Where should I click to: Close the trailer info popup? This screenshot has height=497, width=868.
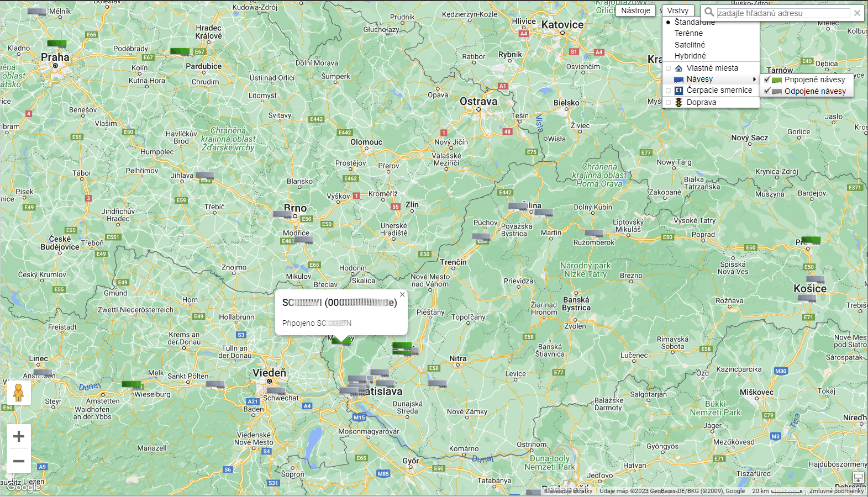click(x=402, y=295)
